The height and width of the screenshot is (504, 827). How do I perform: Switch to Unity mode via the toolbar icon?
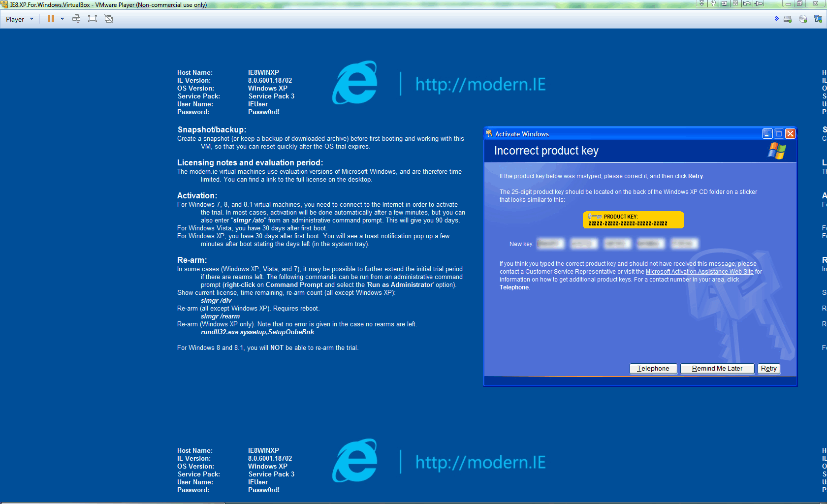point(107,19)
